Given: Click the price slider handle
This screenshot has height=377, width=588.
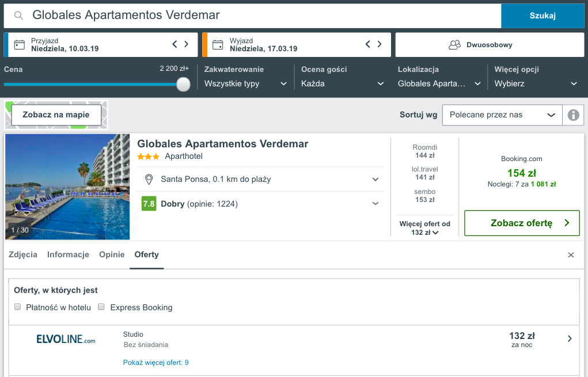Looking at the screenshot, I should (183, 84).
